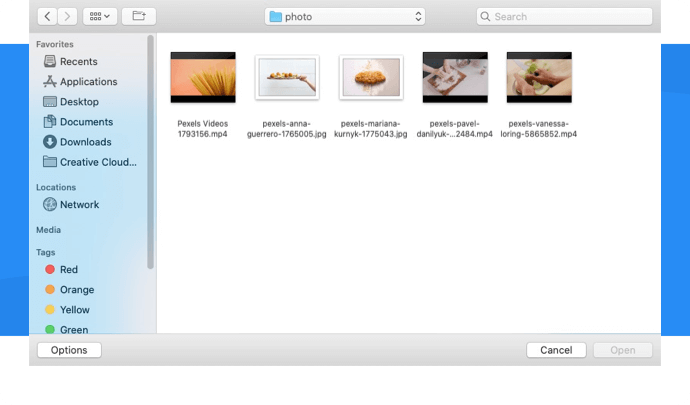690x405 pixels.
Task: Click the magnifying glass search icon
Action: click(485, 17)
